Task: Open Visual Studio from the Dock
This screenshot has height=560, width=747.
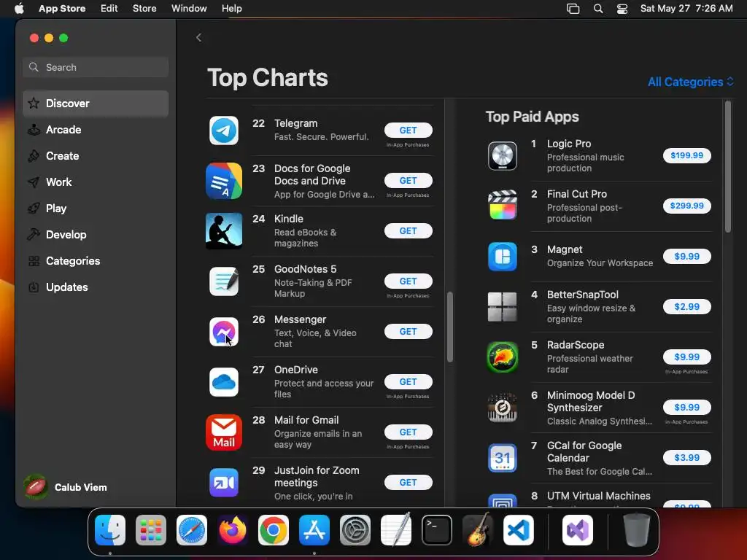Action: pyautogui.click(x=578, y=530)
